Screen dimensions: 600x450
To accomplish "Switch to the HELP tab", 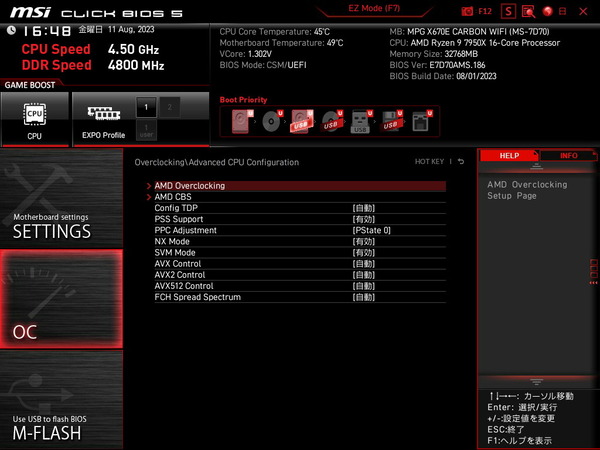I will pyautogui.click(x=509, y=156).
